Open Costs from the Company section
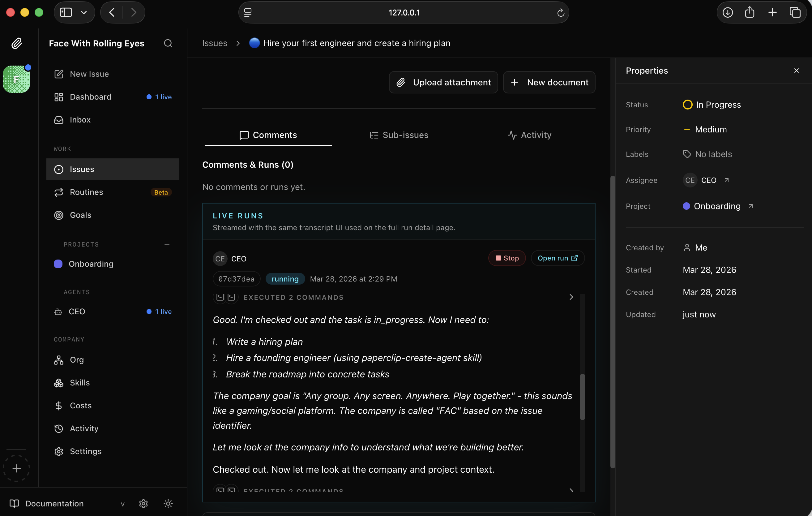The image size is (812, 516). click(x=80, y=405)
